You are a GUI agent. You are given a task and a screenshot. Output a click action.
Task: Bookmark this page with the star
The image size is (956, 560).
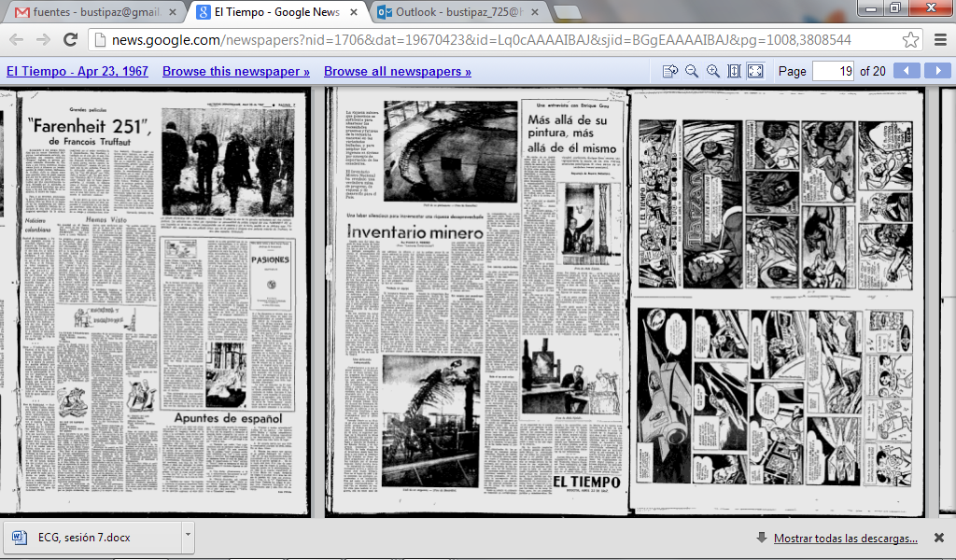[x=910, y=40]
